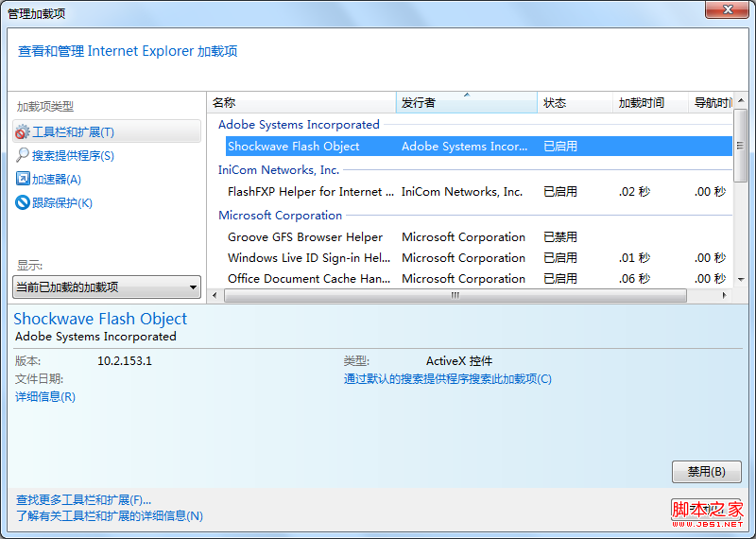Open the find more toolbars and extensions link
This screenshot has width=756, height=539.
[x=84, y=499]
